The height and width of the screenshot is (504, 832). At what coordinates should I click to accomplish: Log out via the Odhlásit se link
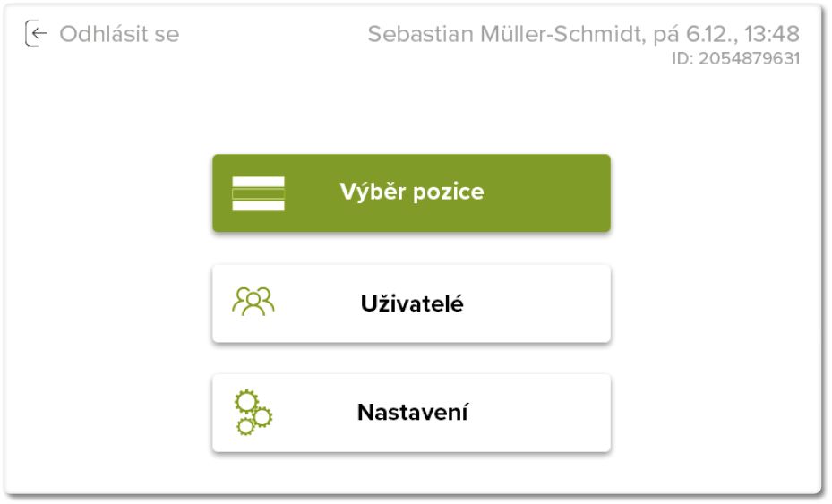point(118,35)
